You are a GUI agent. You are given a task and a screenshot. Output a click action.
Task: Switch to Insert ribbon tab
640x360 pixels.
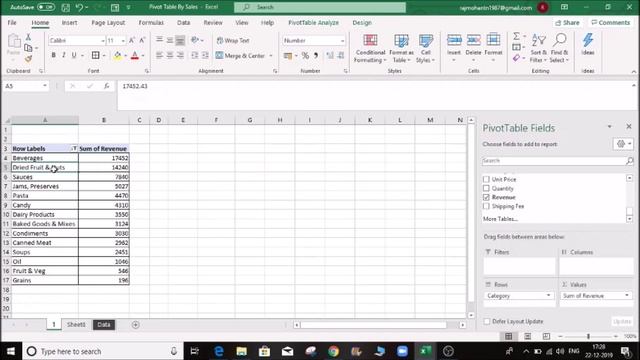(x=69, y=23)
